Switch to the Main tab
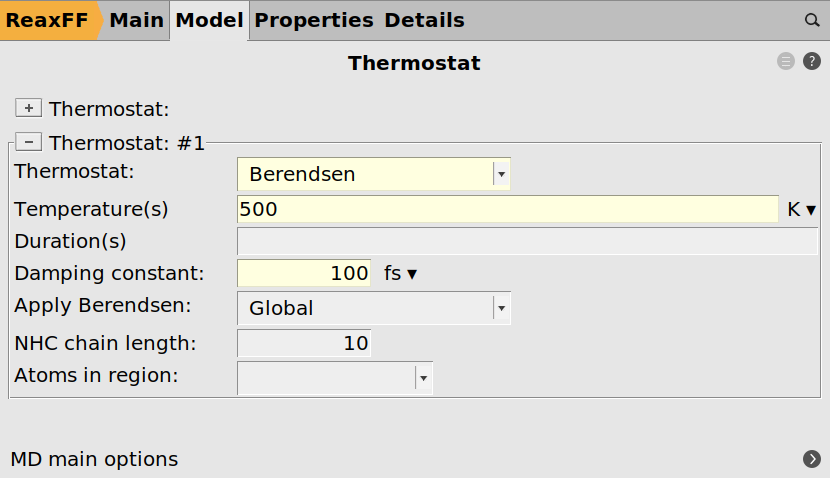The image size is (830, 478). 136,20
